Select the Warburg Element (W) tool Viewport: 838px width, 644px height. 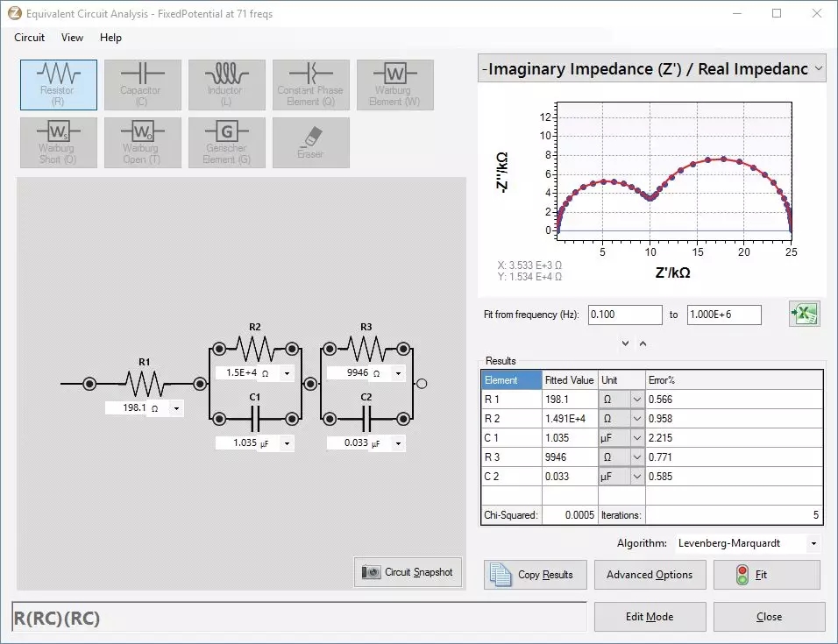click(394, 85)
